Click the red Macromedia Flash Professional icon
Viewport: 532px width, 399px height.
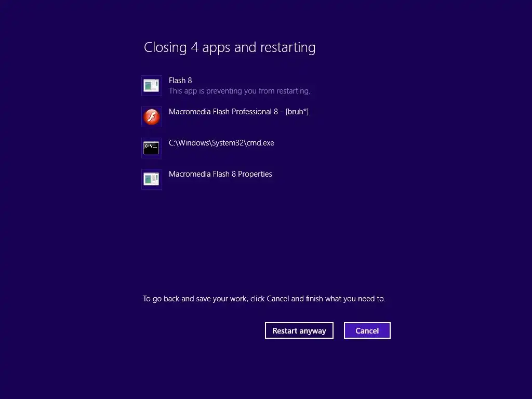(151, 117)
